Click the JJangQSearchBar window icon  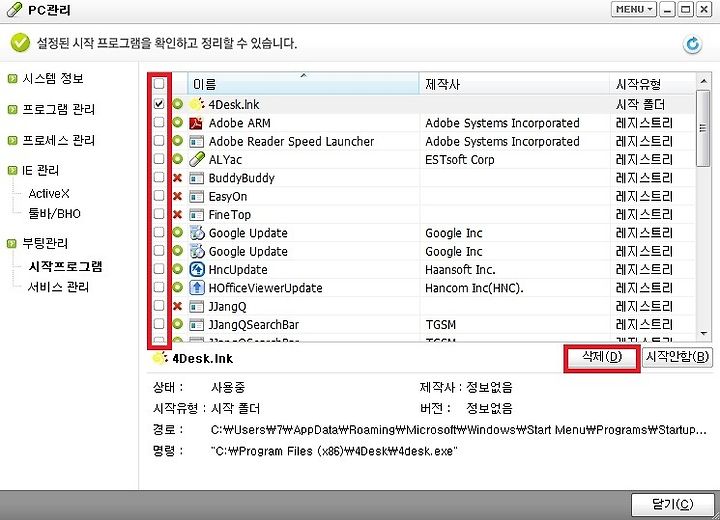pos(197,325)
